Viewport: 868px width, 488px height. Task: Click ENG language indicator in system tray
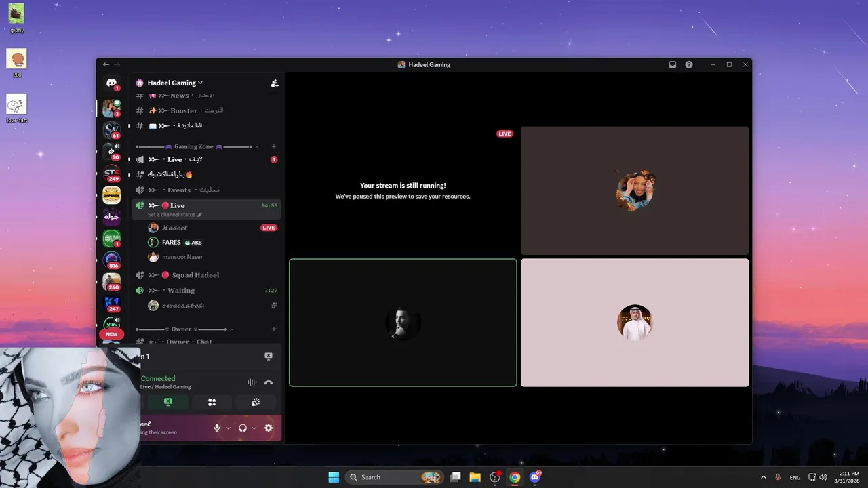[x=795, y=477]
